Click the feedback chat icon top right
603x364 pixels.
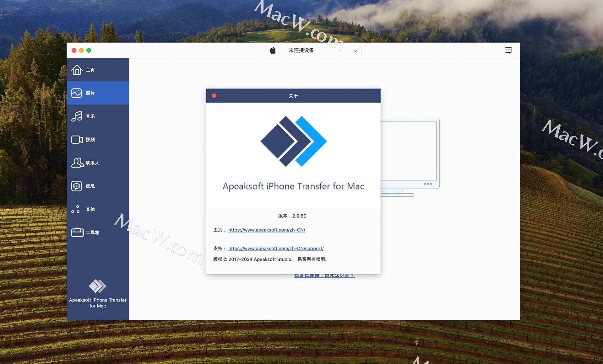click(x=508, y=50)
